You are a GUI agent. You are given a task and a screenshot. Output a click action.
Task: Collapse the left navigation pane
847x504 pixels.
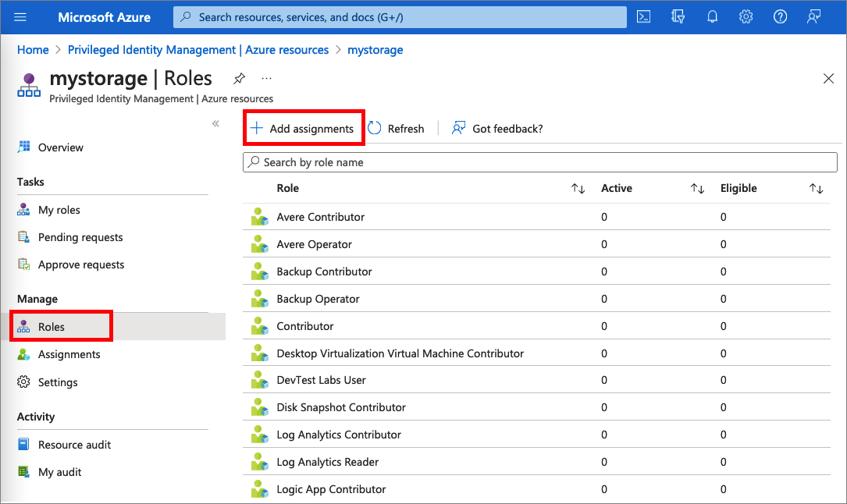click(216, 124)
